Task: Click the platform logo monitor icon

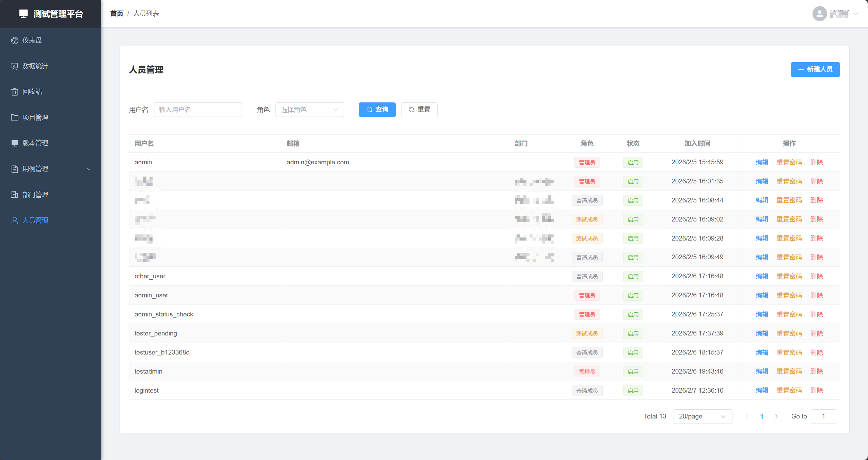Action: tap(23, 14)
